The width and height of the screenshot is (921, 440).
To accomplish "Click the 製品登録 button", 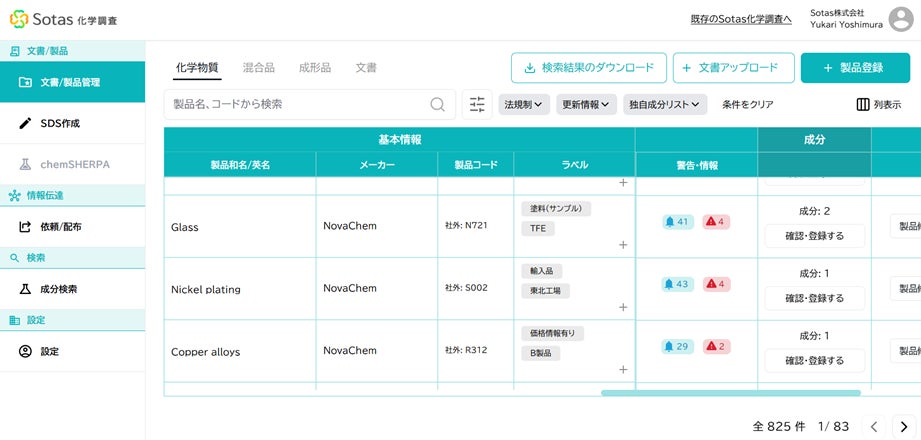I will pyautogui.click(x=855, y=68).
